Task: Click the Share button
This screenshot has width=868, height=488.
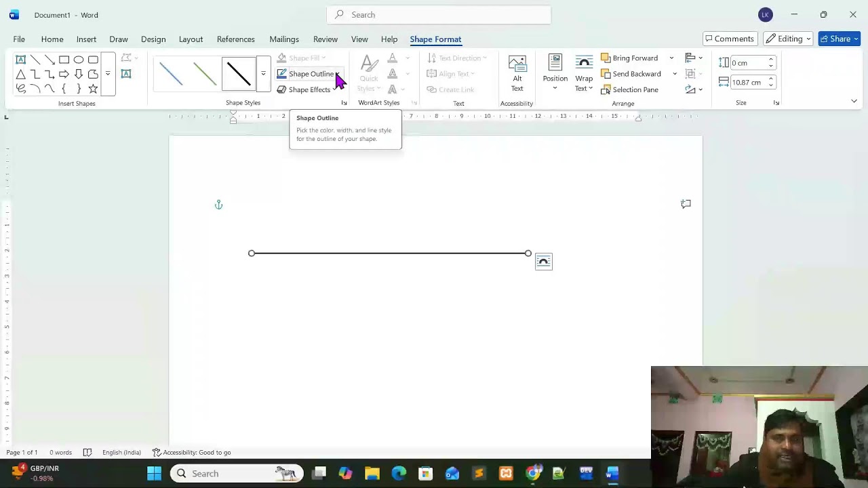Action: coord(840,39)
